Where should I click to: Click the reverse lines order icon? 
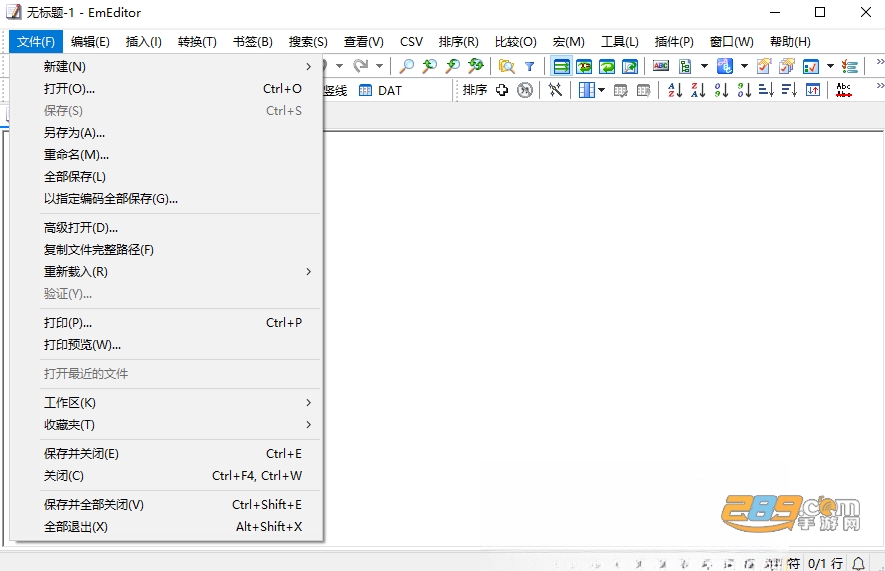(x=813, y=90)
